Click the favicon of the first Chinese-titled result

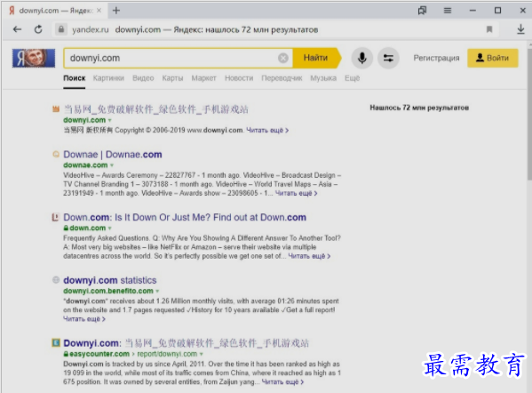(x=56, y=109)
